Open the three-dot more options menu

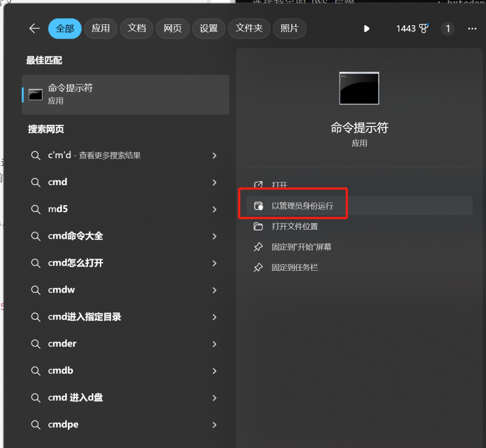(472, 28)
